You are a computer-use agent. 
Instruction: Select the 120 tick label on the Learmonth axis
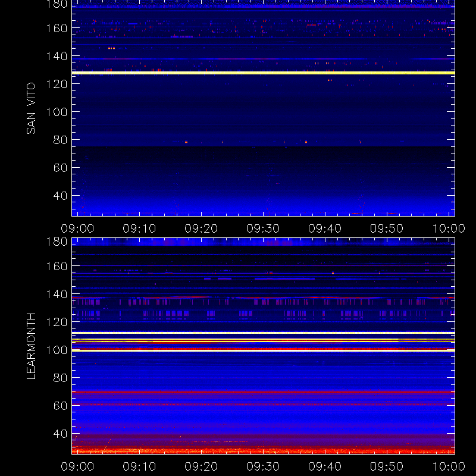(57, 322)
